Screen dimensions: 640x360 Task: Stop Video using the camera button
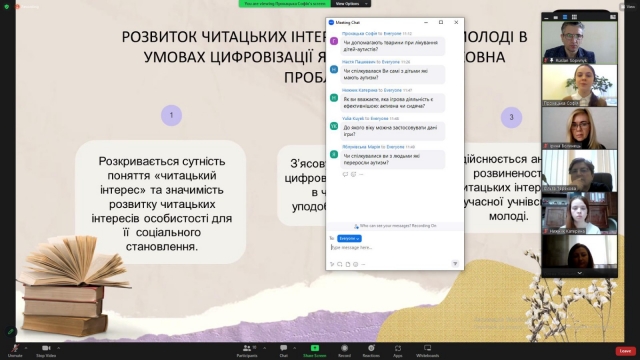point(46,350)
